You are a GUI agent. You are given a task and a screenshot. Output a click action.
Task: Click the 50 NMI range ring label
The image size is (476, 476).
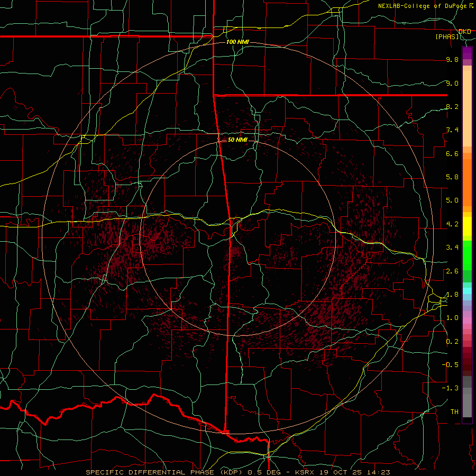(x=237, y=140)
